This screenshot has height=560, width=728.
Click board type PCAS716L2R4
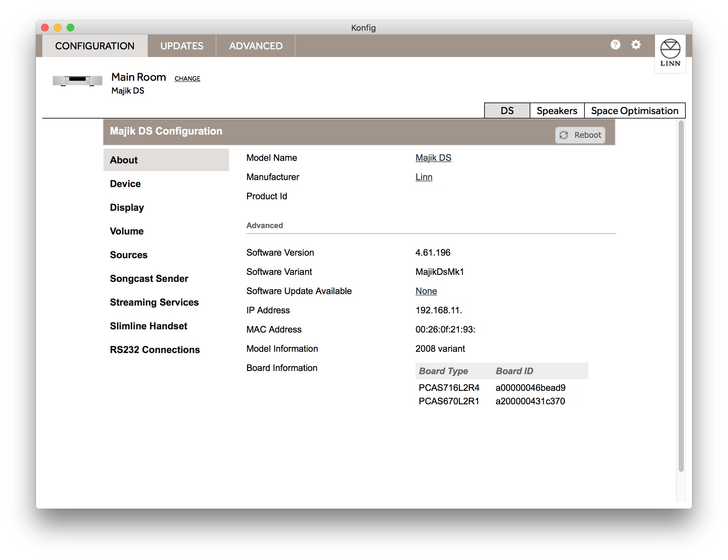tap(449, 388)
